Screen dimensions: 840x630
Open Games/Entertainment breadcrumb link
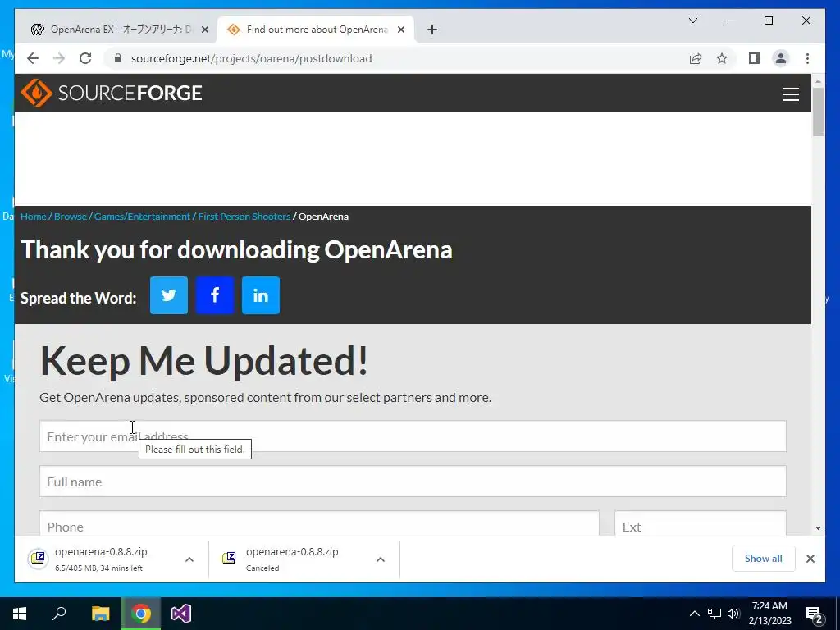(x=142, y=217)
